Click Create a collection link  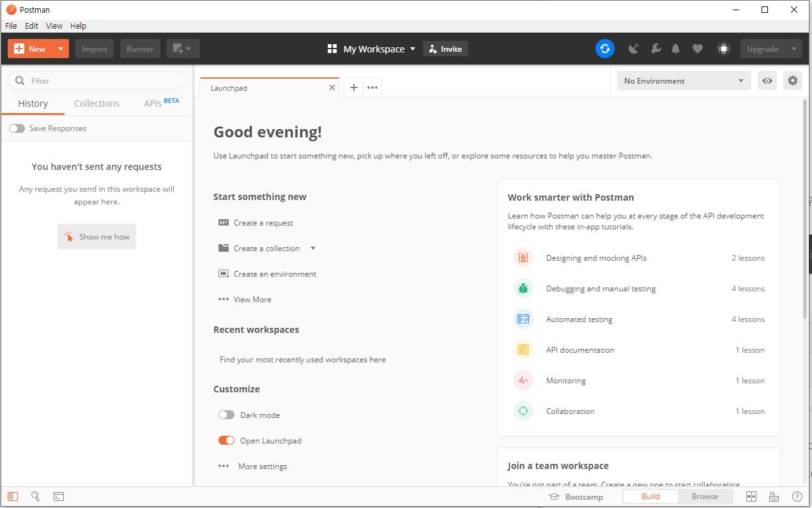pyautogui.click(x=266, y=249)
